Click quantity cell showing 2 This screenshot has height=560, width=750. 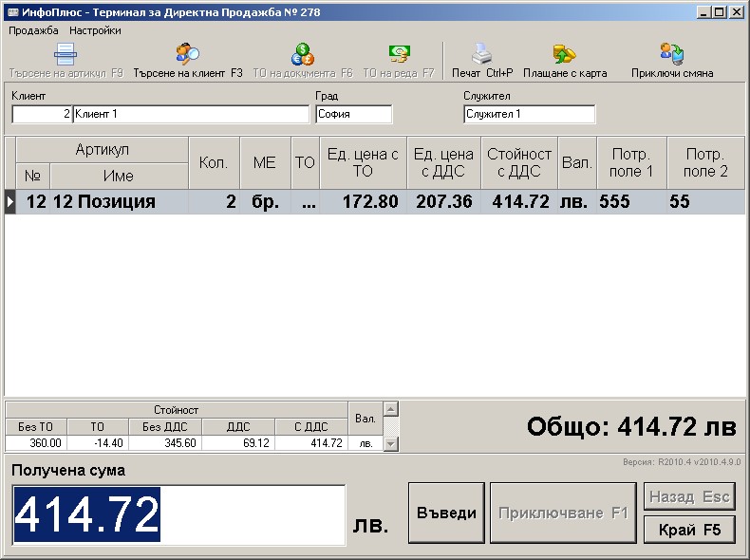click(x=214, y=201)
